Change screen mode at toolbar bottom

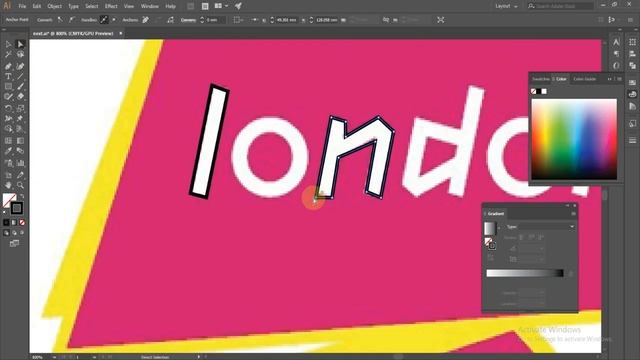14,244
